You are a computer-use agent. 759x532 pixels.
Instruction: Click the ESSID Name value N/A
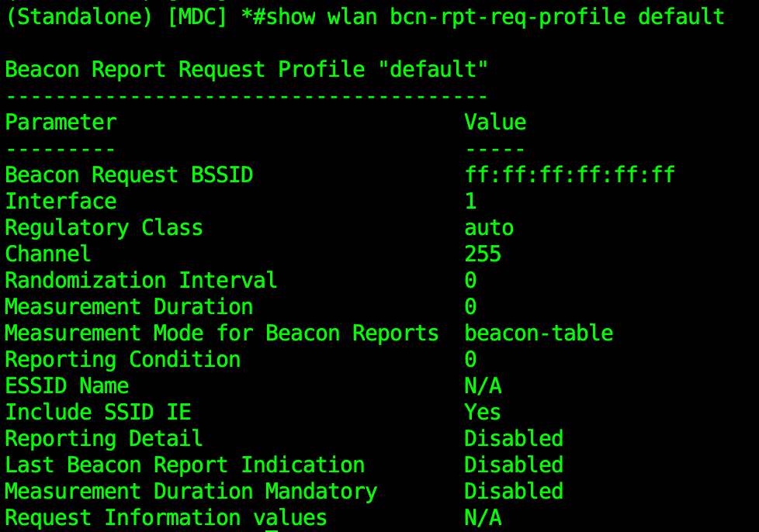click(483, 386)
